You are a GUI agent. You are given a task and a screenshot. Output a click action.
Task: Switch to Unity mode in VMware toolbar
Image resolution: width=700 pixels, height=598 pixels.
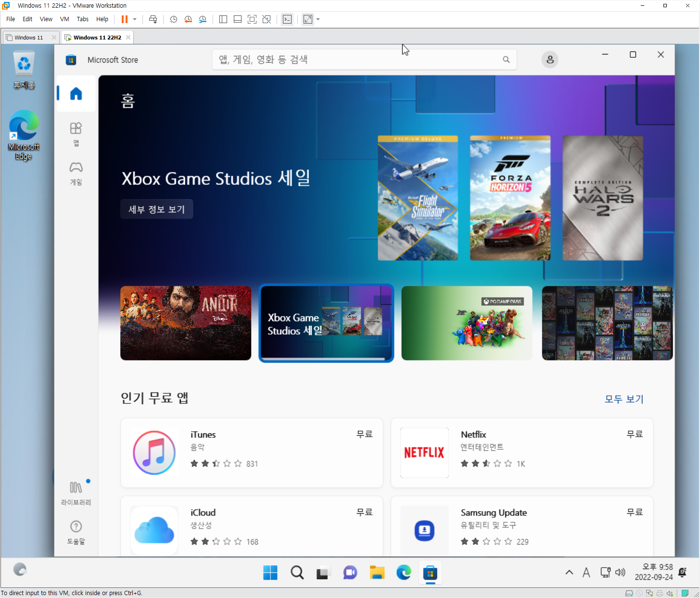[267, 19]
